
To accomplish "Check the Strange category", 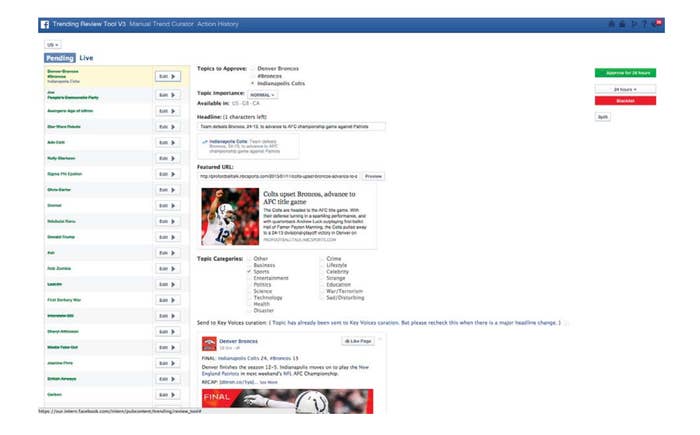I will [x=322, y=278].
